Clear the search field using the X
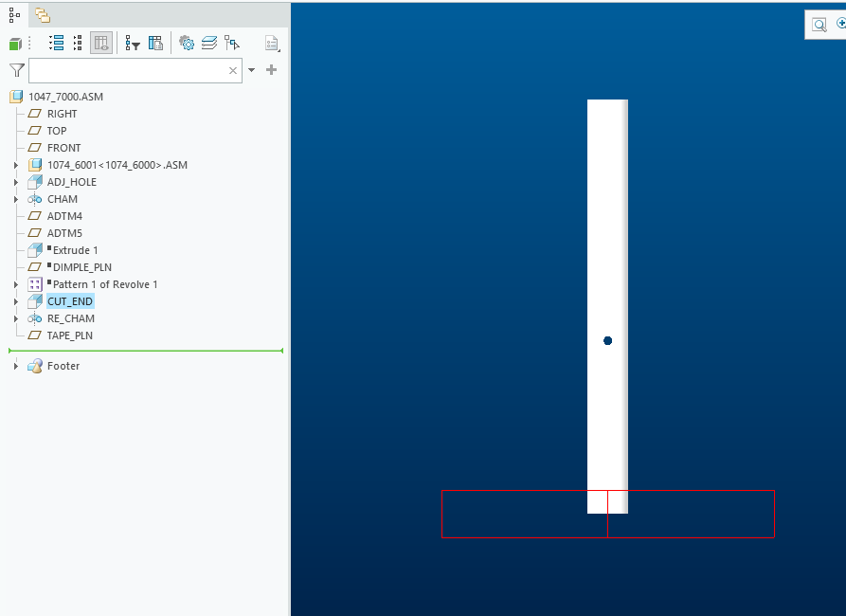Screen dimensions: 846x616 click(232, 70)
